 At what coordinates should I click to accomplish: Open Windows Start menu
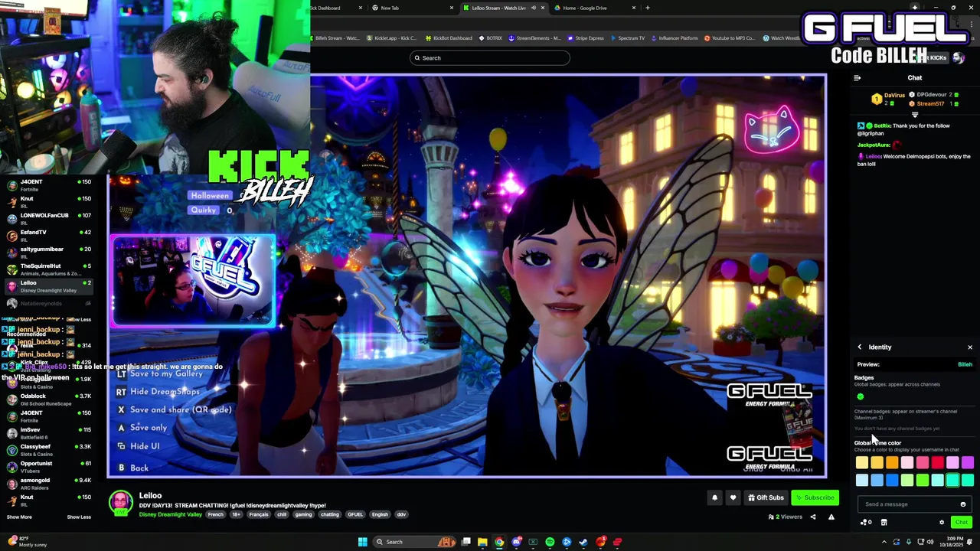tap(362, 542)
